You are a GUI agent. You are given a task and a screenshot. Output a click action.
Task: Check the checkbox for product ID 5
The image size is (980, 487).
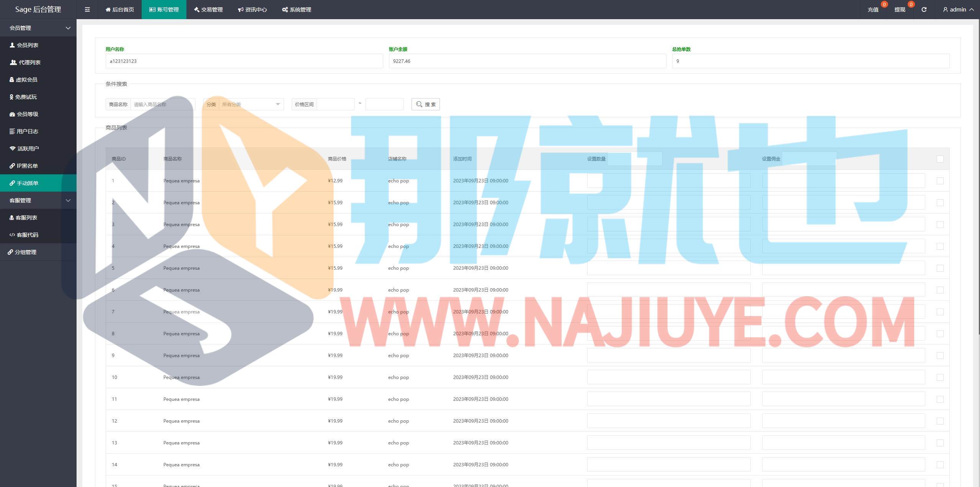coord(940,268)
